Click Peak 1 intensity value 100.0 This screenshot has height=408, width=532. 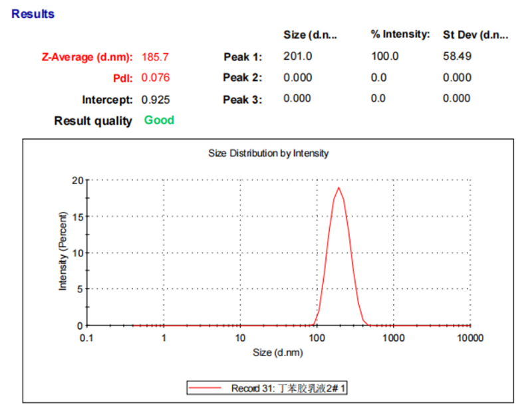[384, 56]
